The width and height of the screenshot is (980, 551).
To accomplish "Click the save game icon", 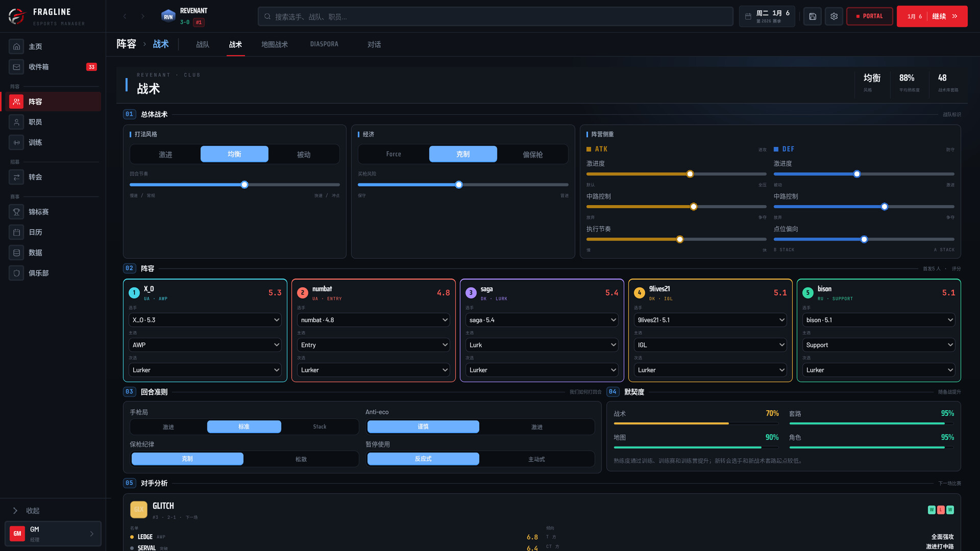I will tap(813, 16).
